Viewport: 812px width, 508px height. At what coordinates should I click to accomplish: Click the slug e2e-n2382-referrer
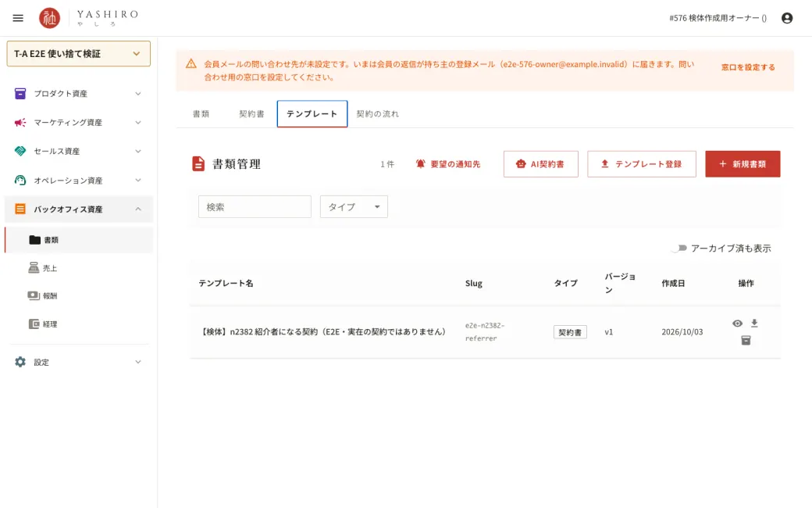tap(485, 331)
